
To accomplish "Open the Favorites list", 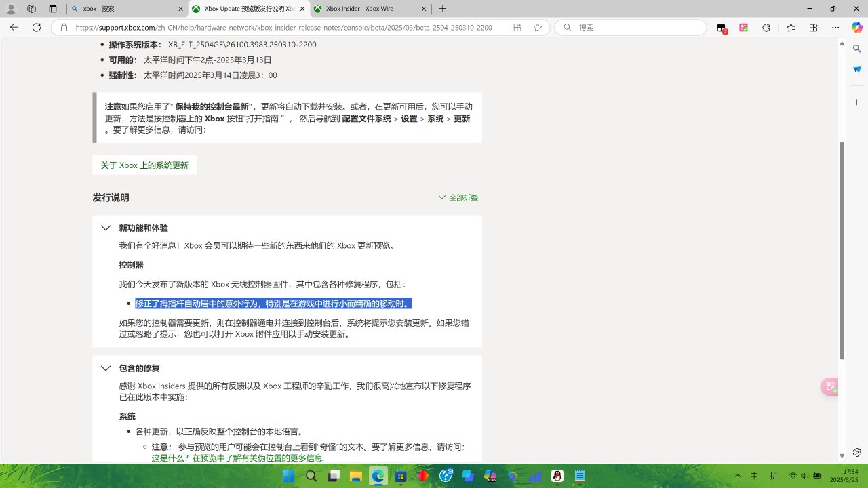I will (x=791, y=28).
